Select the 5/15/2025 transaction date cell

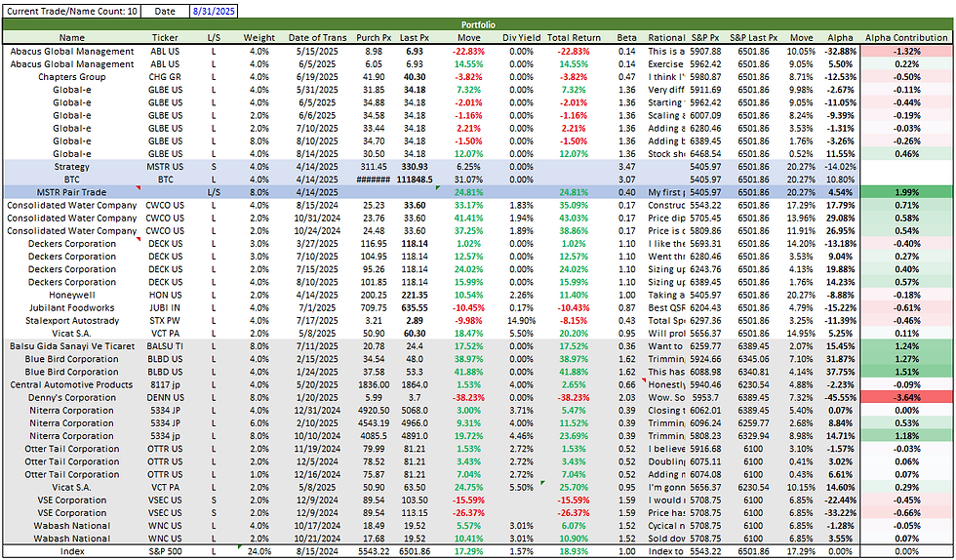(x=317, y=52)
